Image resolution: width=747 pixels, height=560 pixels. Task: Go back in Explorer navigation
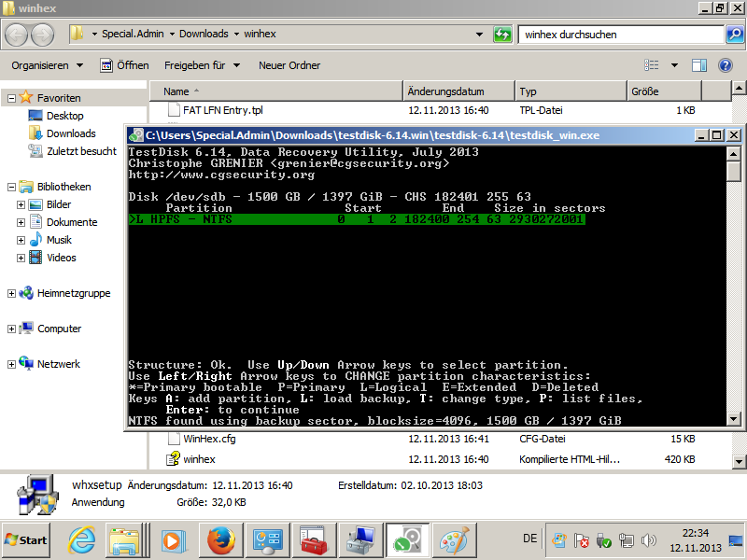pos(17,35)
